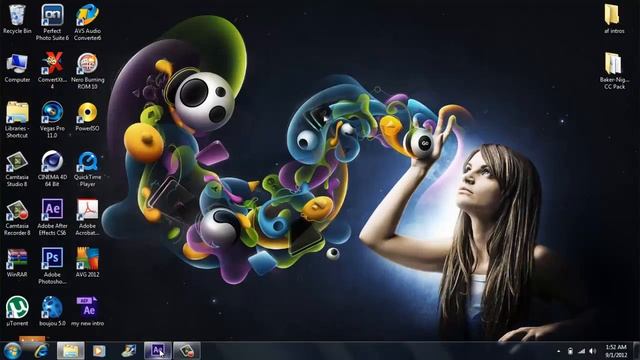Select the Camtasia Studio 8 shortcut
640x360 pixels.
pos(17,169)
